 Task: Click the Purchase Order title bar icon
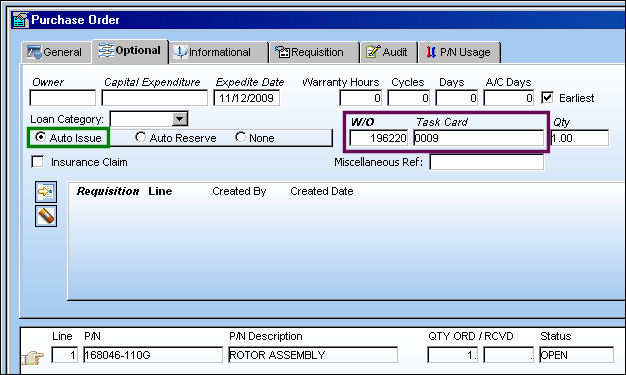(x=20, y=20)
